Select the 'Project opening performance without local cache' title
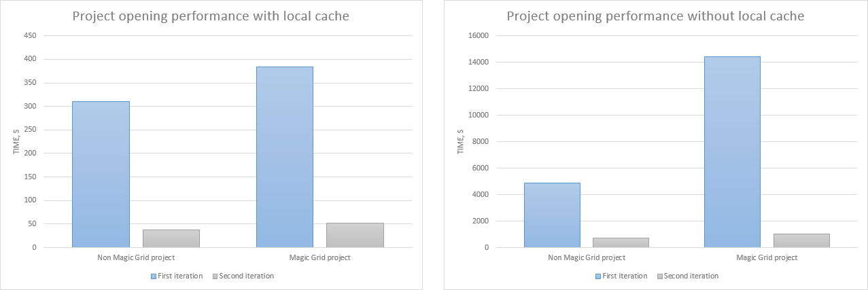Image resolution: width=868 pixels, height=290 pixels. click(656, 16)
